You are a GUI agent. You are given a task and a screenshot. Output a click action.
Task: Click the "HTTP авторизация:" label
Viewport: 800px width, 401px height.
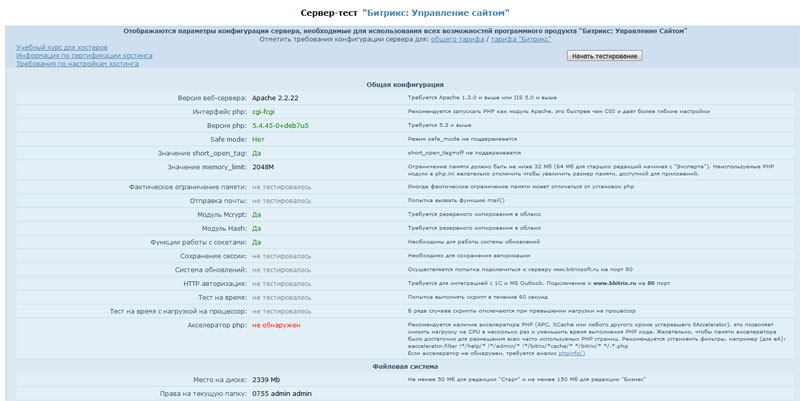[x=215, y=284]
